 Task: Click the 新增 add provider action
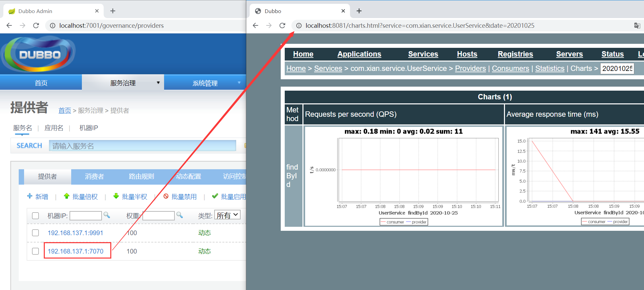pyautogui.click(x=38, y=197)
